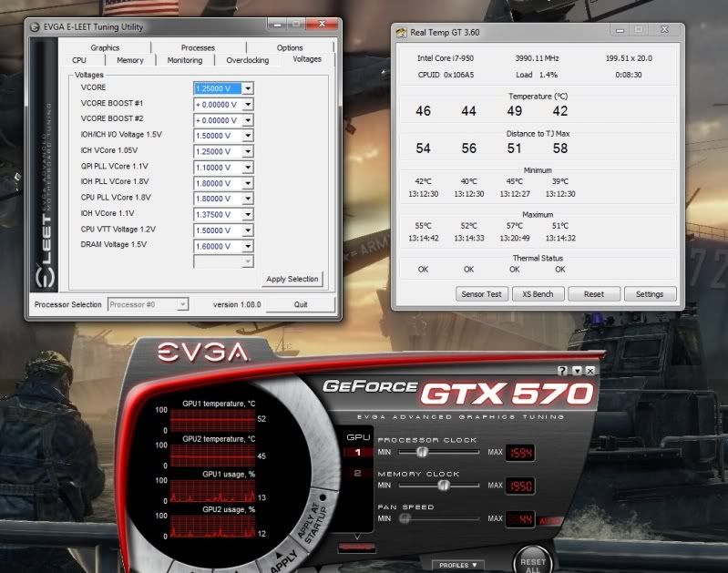Click the Memory Clock slider handle

coord(444,485)
